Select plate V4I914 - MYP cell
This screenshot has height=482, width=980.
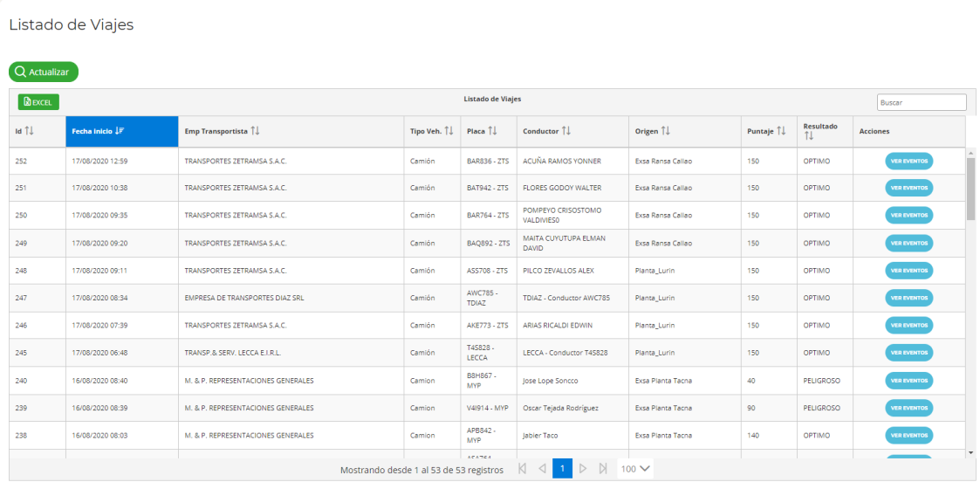click(488, 408)
